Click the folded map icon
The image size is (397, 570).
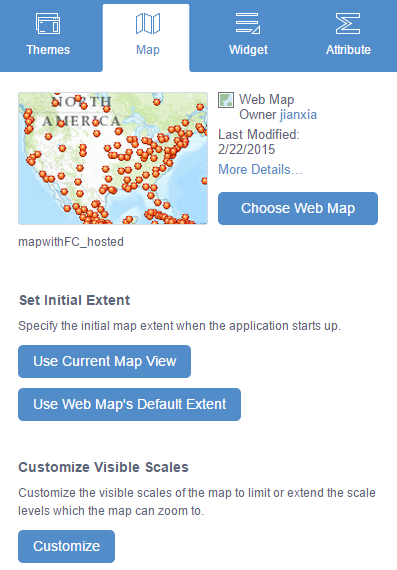coord(148,23)
